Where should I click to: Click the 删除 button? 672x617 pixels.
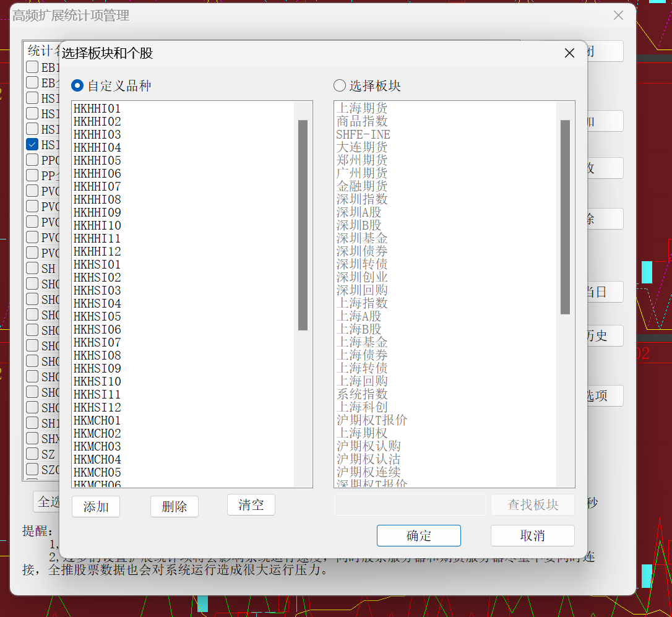tap(174, 506)
